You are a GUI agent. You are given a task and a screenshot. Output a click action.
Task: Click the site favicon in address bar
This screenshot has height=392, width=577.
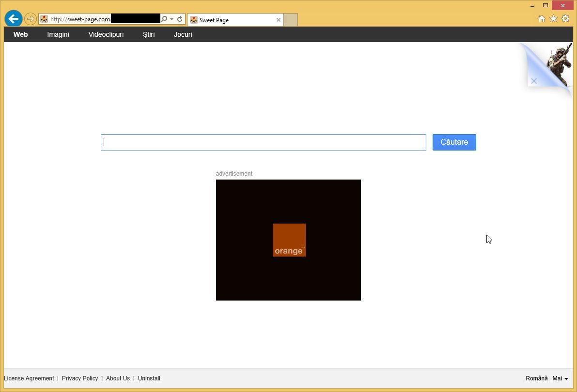pyautogui.click(x=44, y=19)
